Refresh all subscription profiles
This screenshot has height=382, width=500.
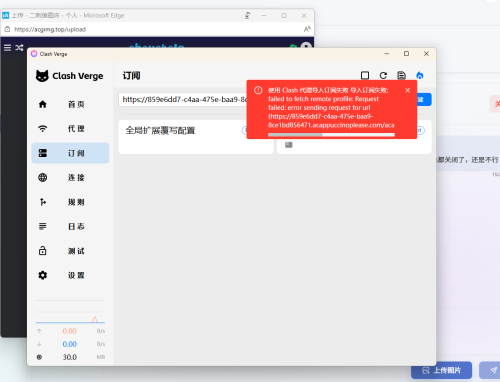coord(383,75)
